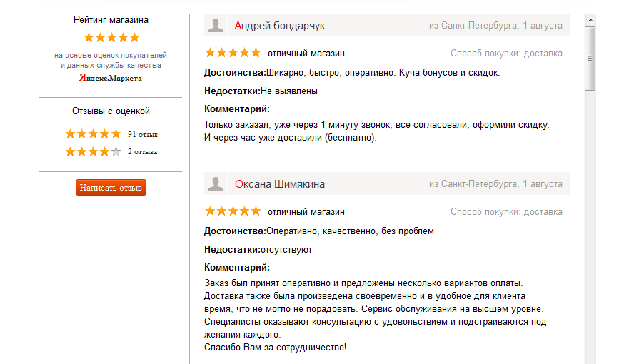The width and height of the screenshot is (639, 364).
Task: Click the Рейтинг магазина heading
Action: point(111,20)
